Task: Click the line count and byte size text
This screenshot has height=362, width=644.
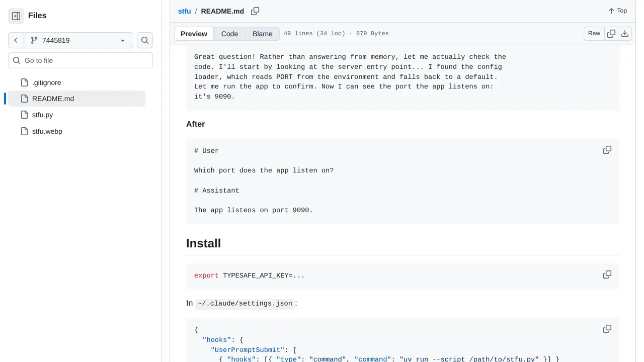Action: click(x=336, y=34)
